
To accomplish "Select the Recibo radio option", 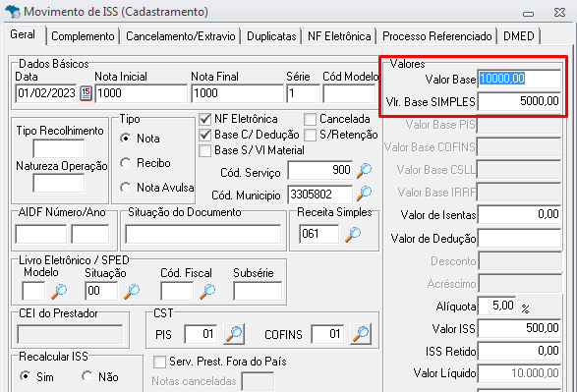I will (126, 163).
